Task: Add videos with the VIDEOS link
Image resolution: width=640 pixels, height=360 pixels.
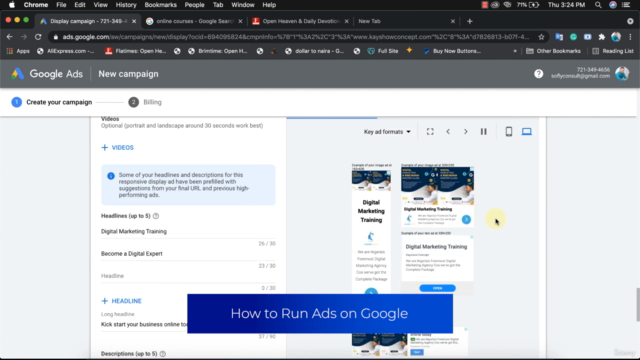Action: [x=118, y=147]
